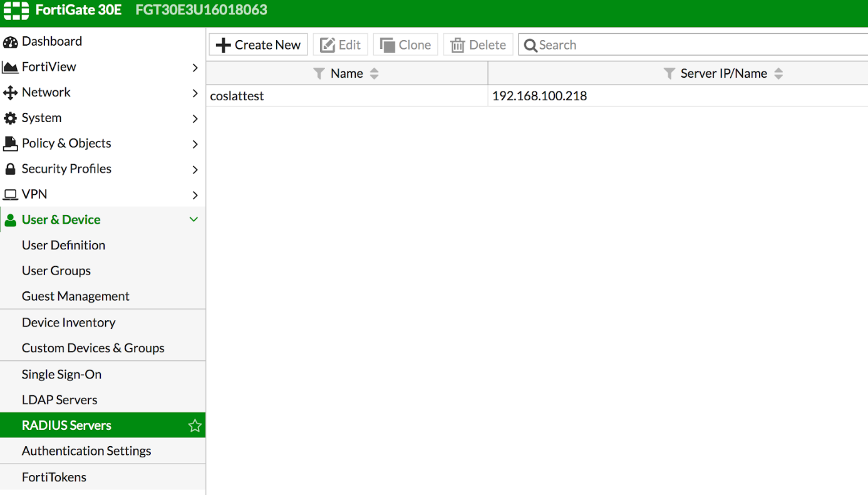
Task: Select the coslattest RADIUS server row
Action: click(x=537, y=96)
